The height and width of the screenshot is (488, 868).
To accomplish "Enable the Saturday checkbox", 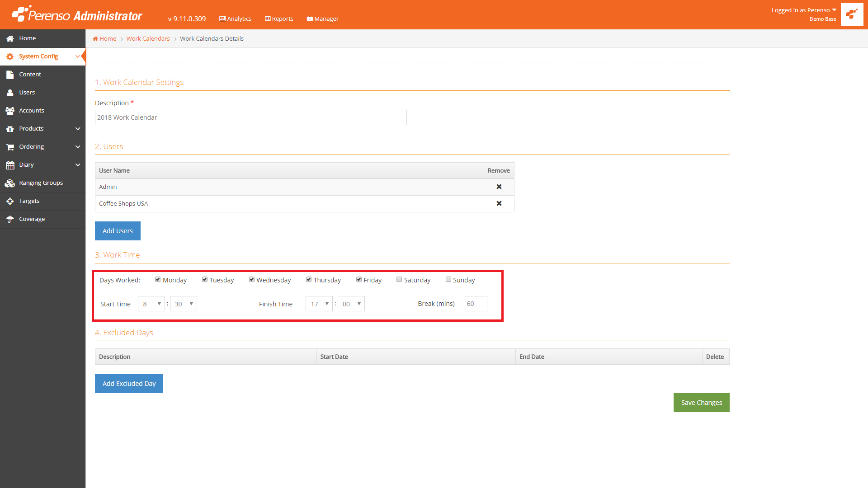I will [x=399, y=280].
